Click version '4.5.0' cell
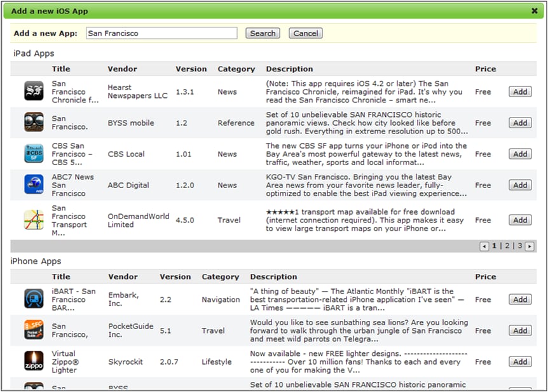This screenshot has height=392, width=548. [x=184, y=220]
